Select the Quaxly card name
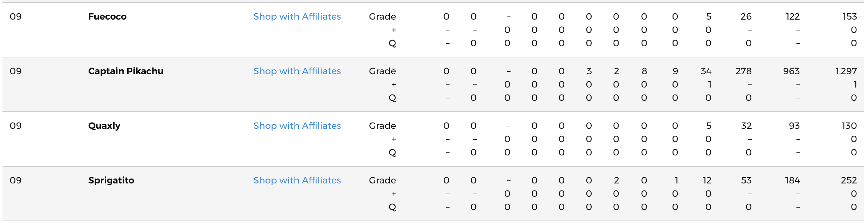This screenshot has width=868, height=223. pyautogui.click(x=104, y=126)
